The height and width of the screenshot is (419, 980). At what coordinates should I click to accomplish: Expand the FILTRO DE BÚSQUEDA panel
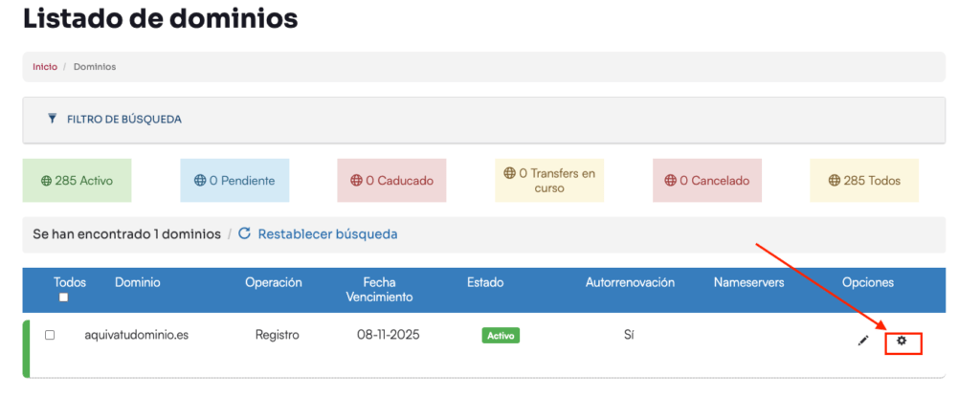point(483,120)
